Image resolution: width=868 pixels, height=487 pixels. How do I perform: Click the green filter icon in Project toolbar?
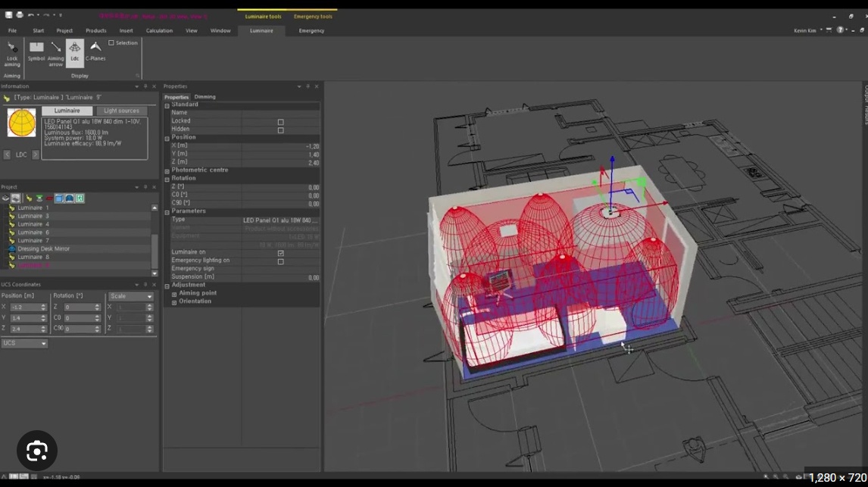(x=39, y=198)
